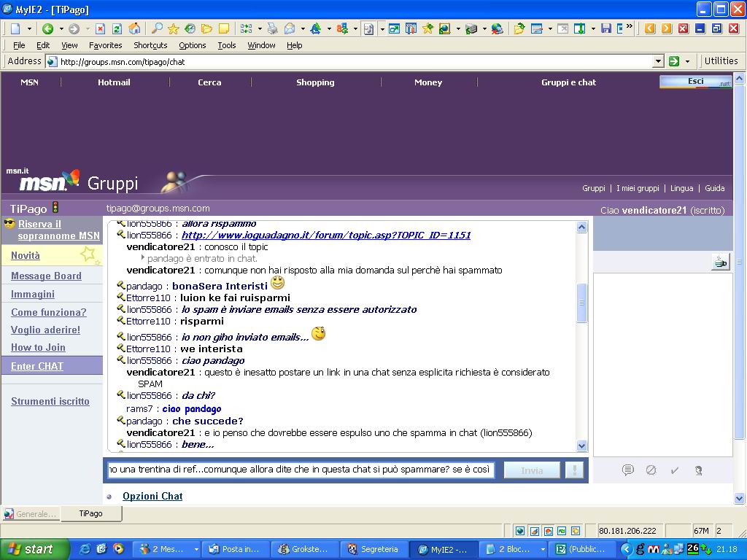Go back with the green Back arrow
This screenshot has width=747, height=560.
47,28
